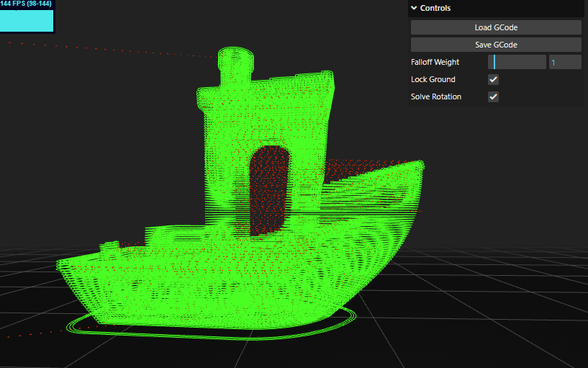
Task: Uncheck the Solve Rotation checkbox
Action: tap(493, 97)
